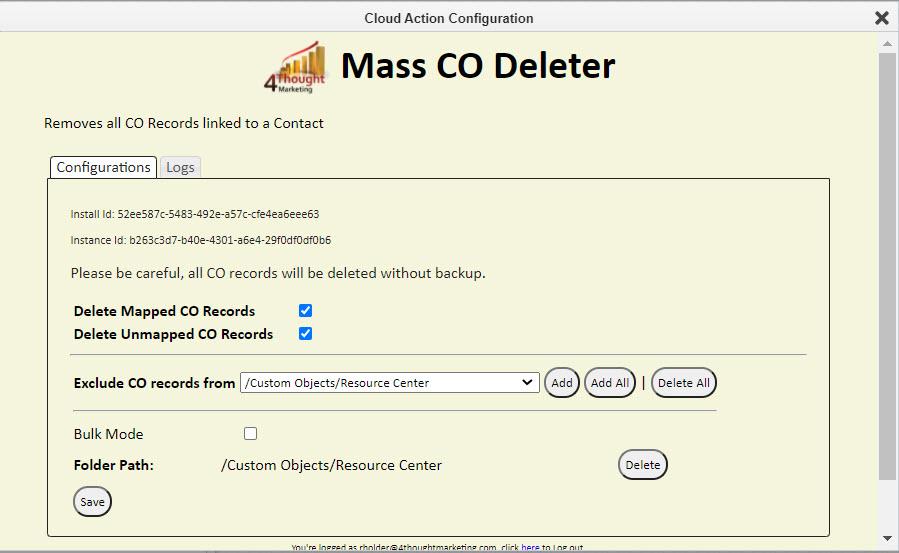The width and height of the screenshot is (899, 553).
Task: Uncheck Delete Mapped CO Records
Action: [x=306, y=311]
